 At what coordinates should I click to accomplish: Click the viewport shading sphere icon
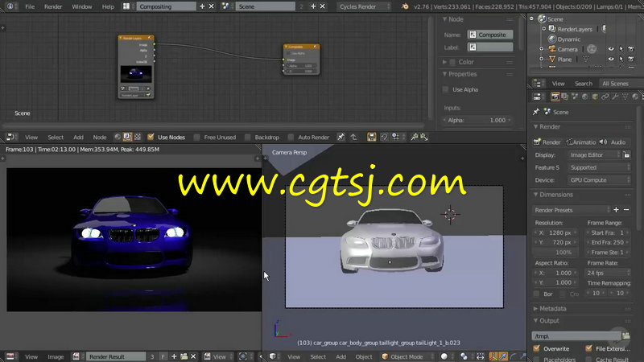coord(444,356)
